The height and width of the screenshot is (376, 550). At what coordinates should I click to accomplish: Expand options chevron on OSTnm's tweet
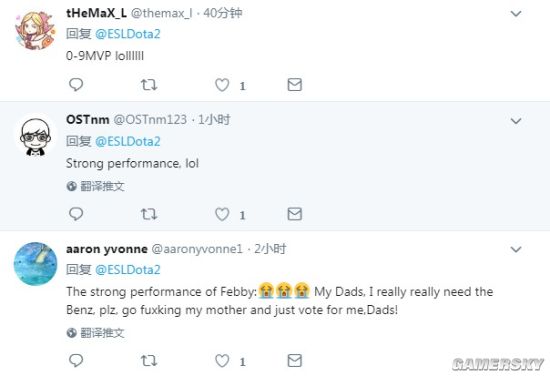point(516,121)
